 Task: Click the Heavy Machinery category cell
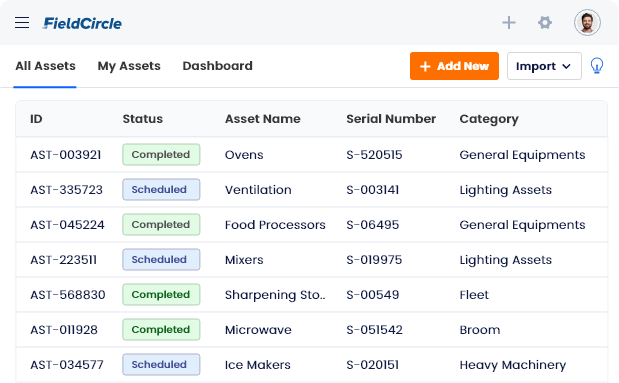513,365
